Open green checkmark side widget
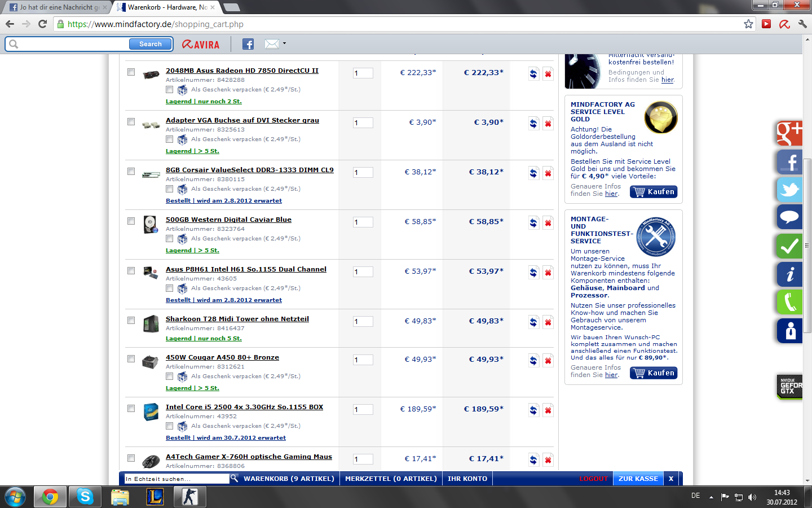 pyautogui.click(x=789, y=246)
